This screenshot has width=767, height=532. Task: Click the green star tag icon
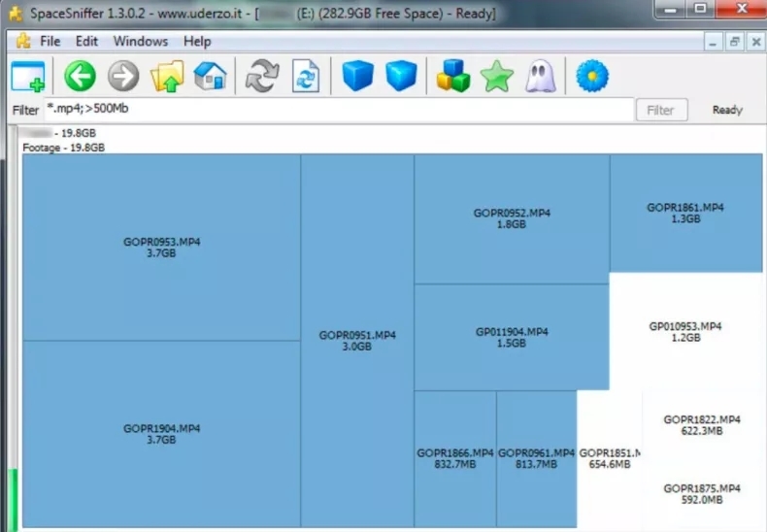point(497,77)
